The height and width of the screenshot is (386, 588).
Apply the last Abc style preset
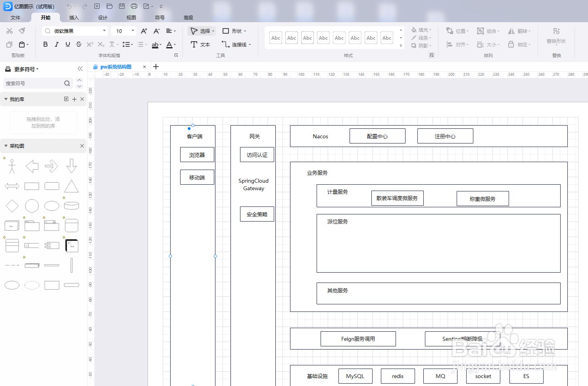pos(387,38)
